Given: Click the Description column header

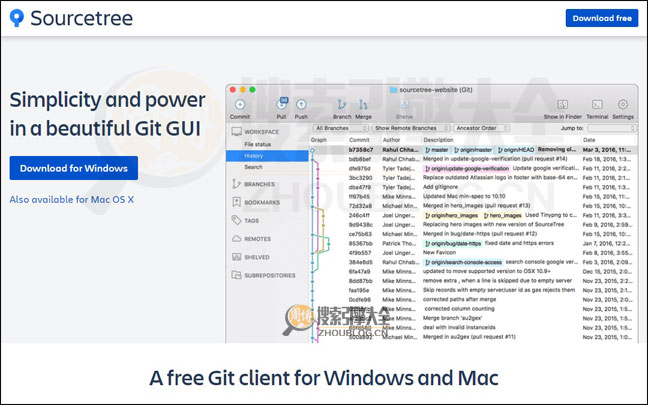Looking at the screenshot, I should 438,140.
